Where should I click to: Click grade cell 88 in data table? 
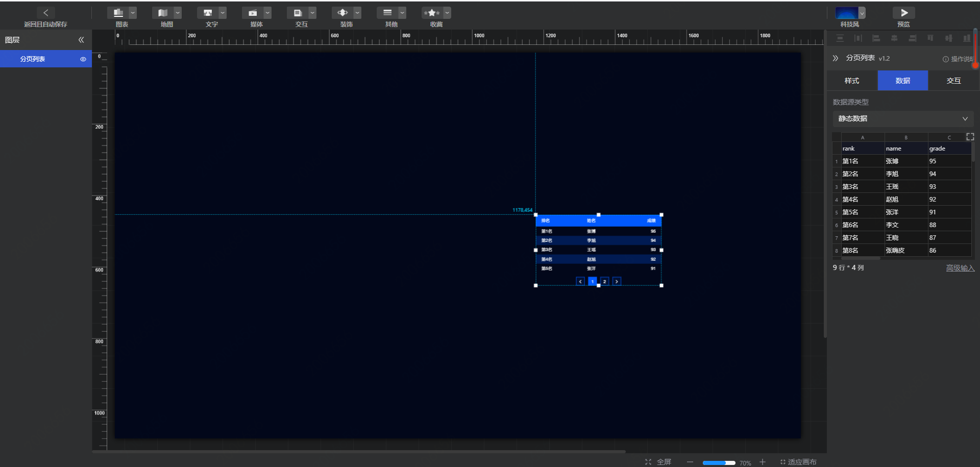(x=949, y=225)
